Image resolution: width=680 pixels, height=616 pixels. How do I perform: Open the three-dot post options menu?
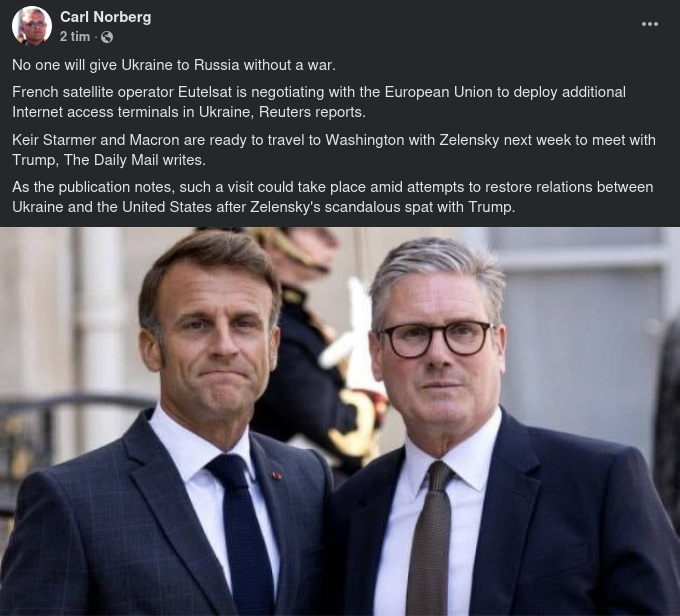[650, 23]
